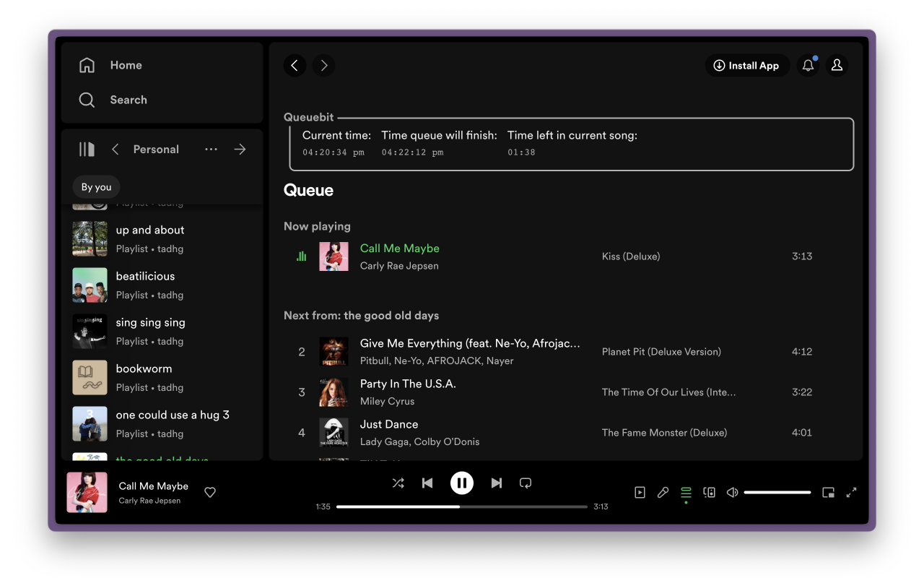Open up and about playlist

click(162, 238)
